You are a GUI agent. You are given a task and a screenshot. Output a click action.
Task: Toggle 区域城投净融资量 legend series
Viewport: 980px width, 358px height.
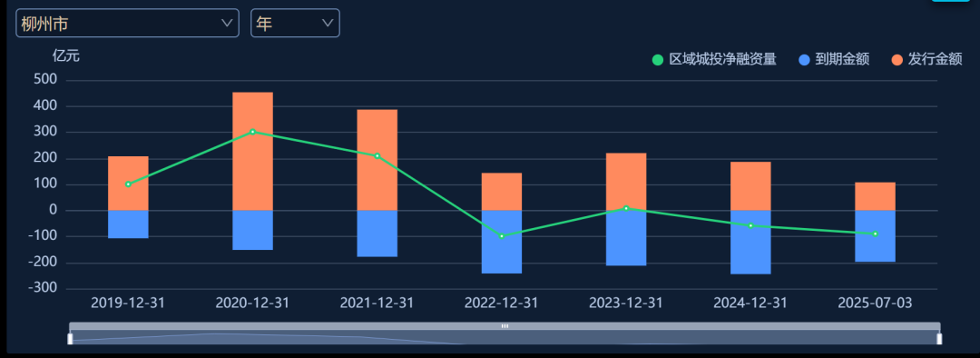[714, 59]
